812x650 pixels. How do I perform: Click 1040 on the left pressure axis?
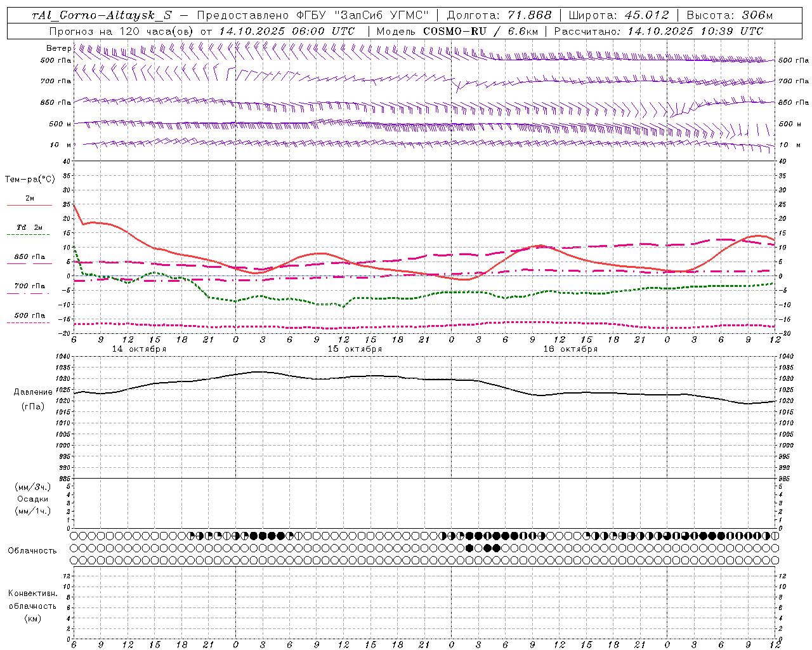point(63,357)
